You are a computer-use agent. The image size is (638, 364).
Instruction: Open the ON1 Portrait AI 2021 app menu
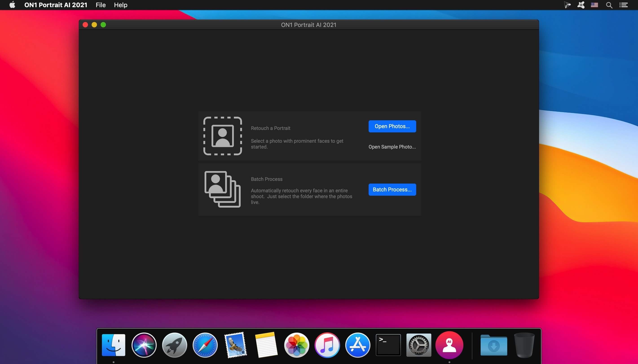pos(55,5)
